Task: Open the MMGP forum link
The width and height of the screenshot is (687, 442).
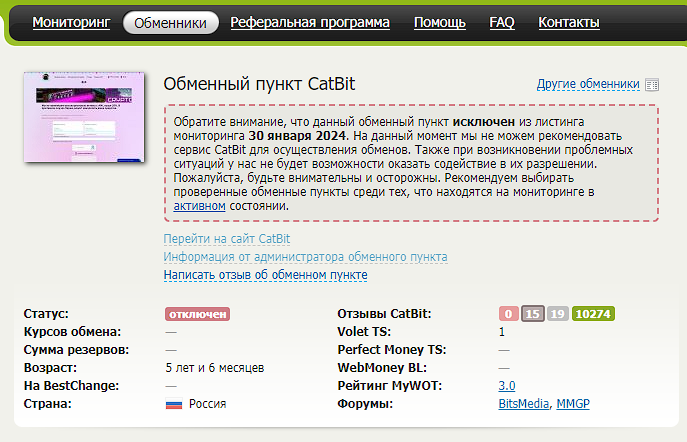Action: (x=573, y=404)
